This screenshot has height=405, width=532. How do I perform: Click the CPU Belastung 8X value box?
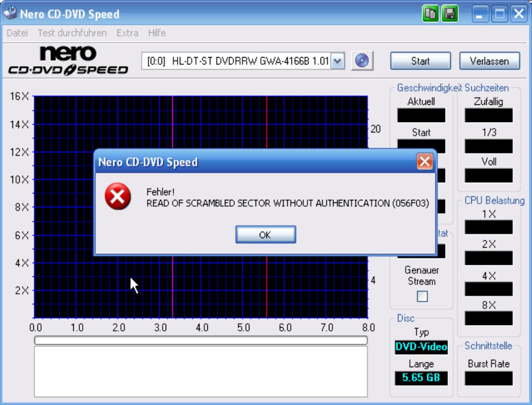pyautogui.click(x=488, y=318)
